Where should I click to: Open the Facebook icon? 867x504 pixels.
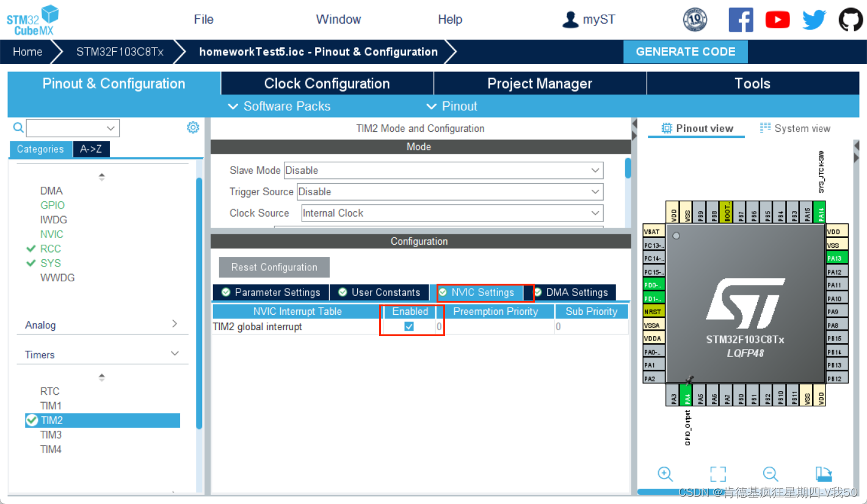click(741, 20)
